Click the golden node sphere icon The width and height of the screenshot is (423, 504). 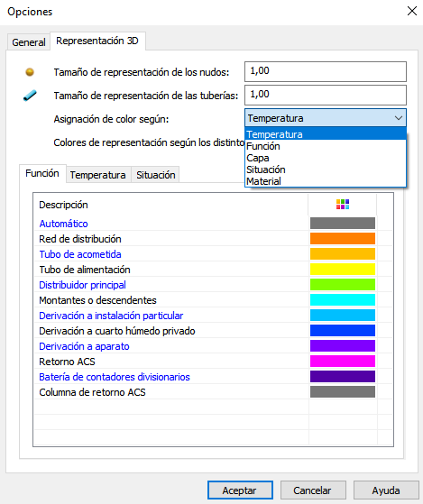[30, 72]
